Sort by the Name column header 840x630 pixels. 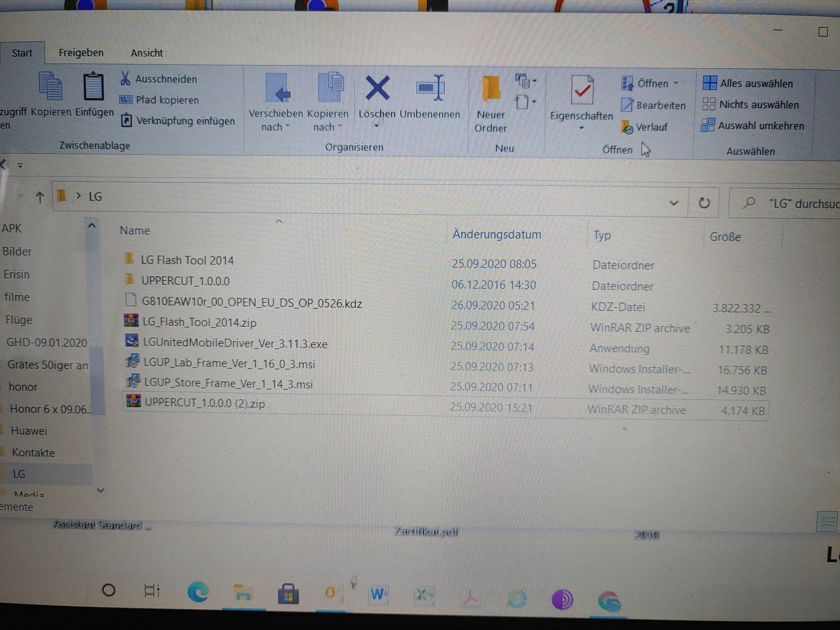tap(135, 231)
